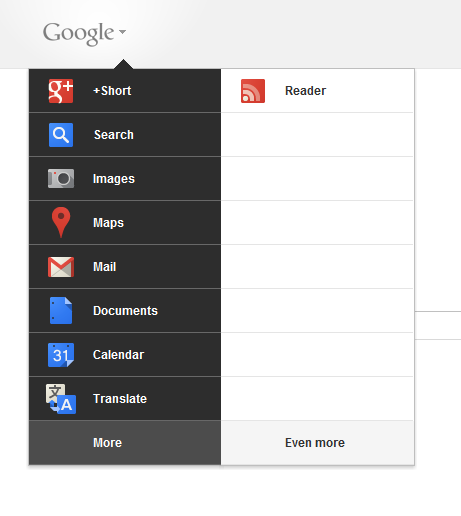Click the Gmail envelope icon
The width and height of the screenshot is (461, 516).
click(61, 267)
